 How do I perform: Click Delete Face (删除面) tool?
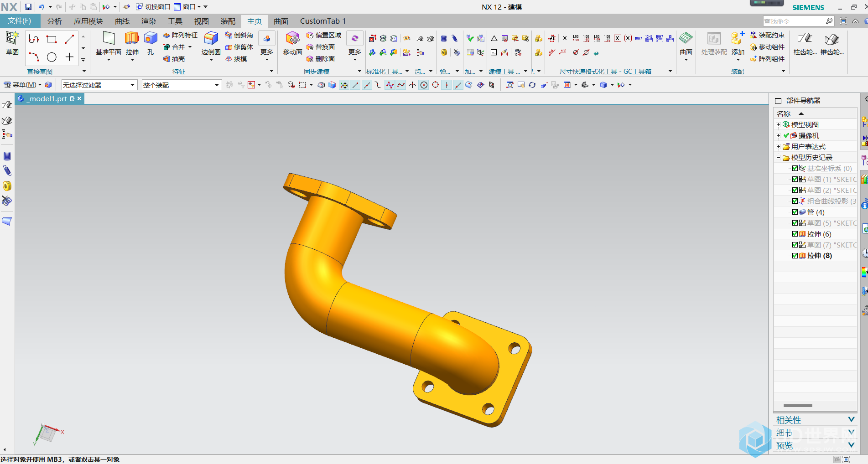321,59
